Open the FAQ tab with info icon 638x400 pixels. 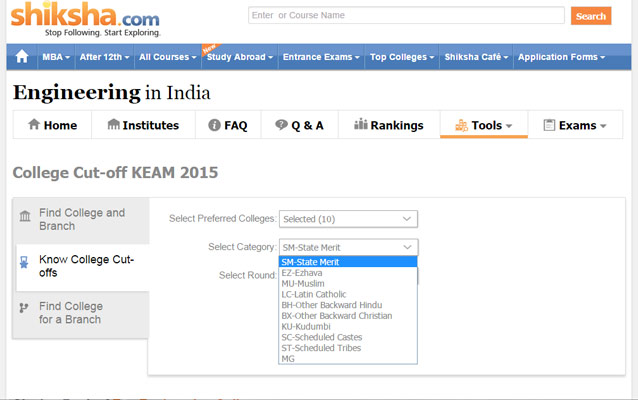tap(227, 125)
